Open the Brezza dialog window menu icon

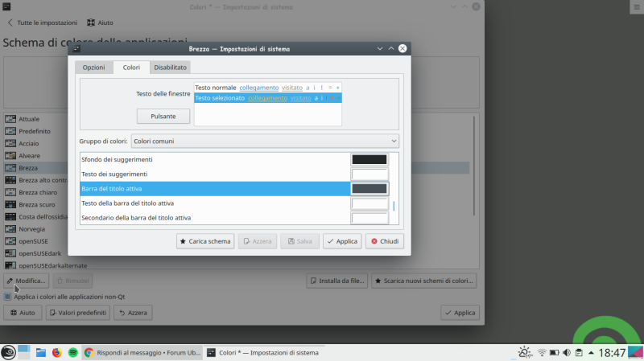(76, 49)
